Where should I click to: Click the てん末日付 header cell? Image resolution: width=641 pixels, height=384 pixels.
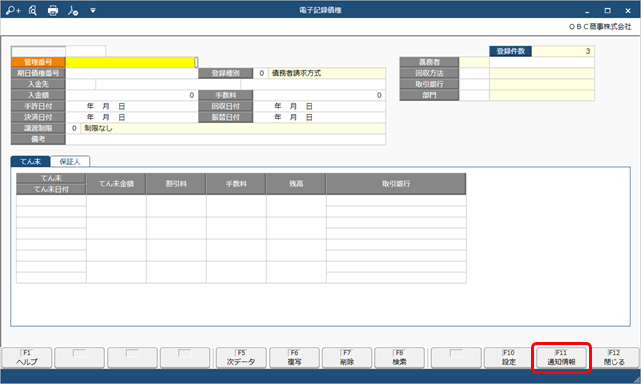[51, 189]
